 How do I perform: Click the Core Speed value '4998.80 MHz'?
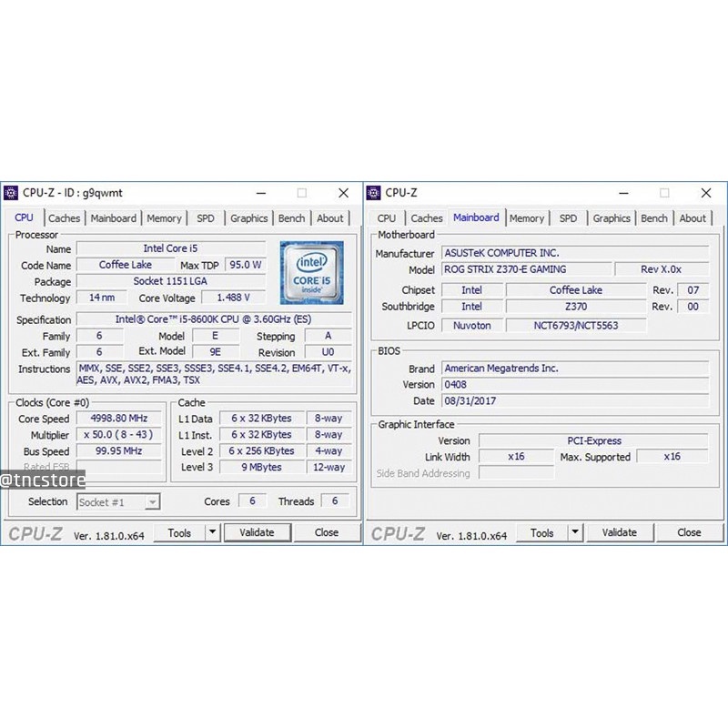119,418
